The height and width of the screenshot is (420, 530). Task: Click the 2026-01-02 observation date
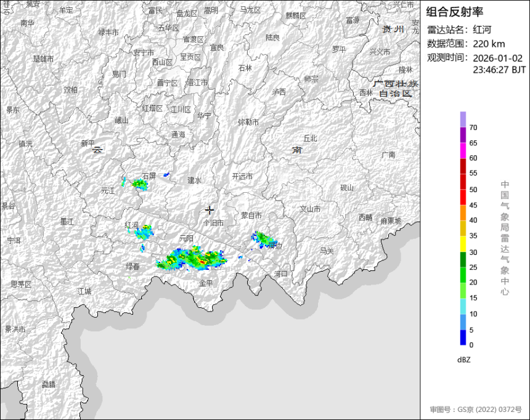click(497, 58)
